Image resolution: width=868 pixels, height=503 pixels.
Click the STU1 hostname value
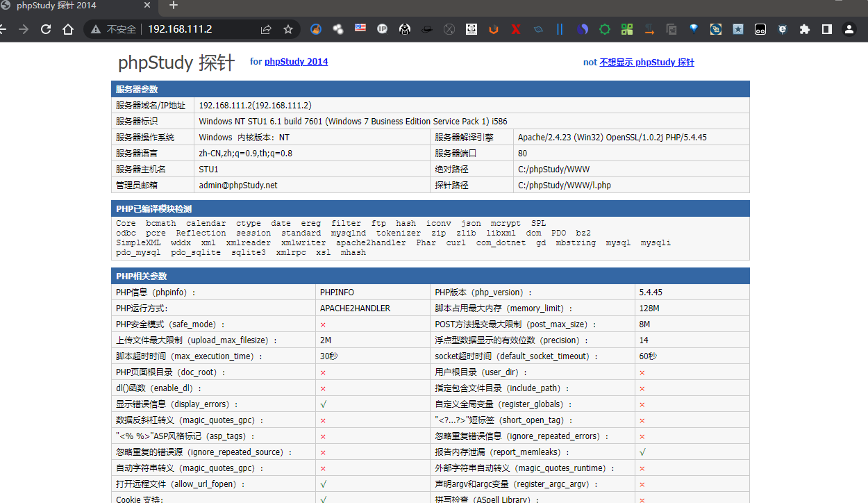[209, 170]
